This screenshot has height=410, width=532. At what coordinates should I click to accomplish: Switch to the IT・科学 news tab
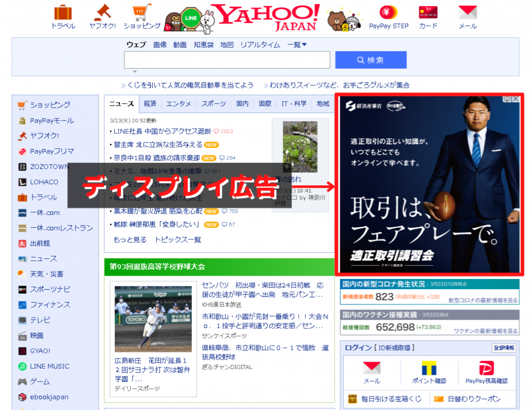[294, 104]
